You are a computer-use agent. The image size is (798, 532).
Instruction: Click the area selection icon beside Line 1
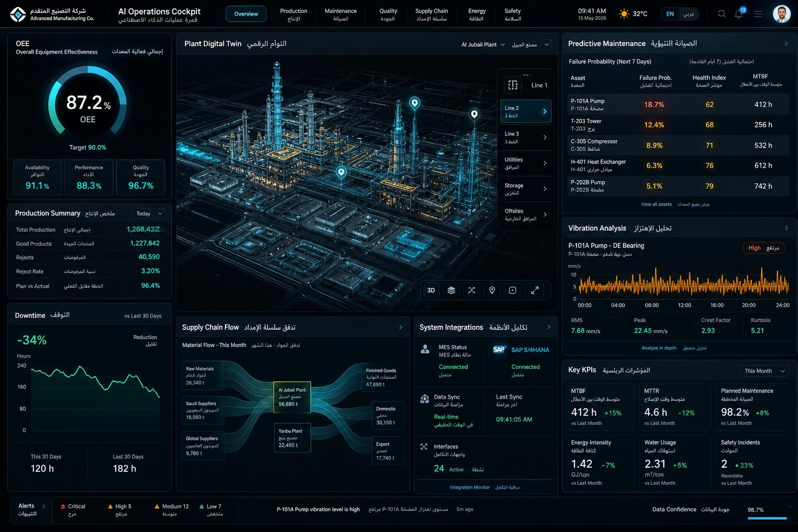click(513, 85)
